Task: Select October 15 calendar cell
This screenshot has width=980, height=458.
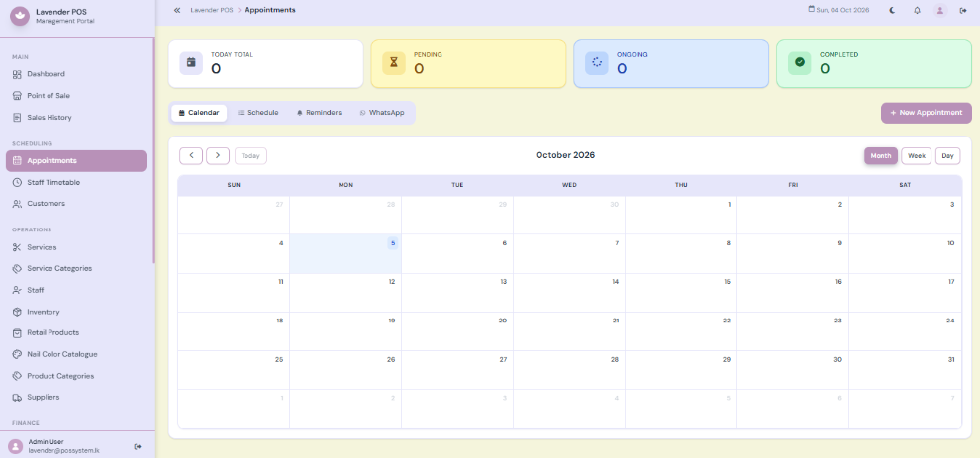Action: 681,293
